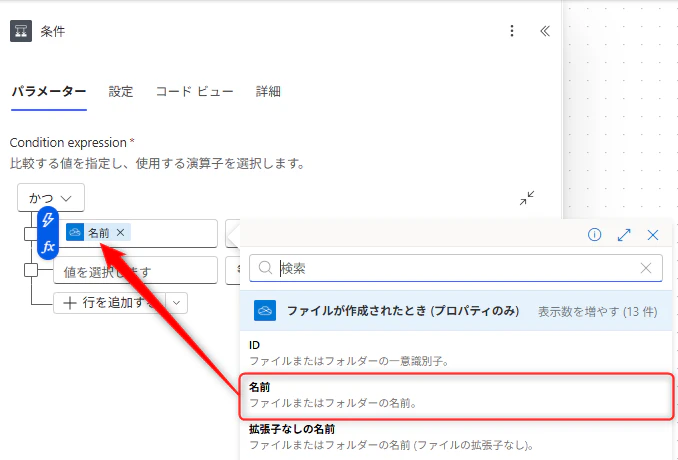Open the fx expression editor
678x460 pixels.
[48, 246]
